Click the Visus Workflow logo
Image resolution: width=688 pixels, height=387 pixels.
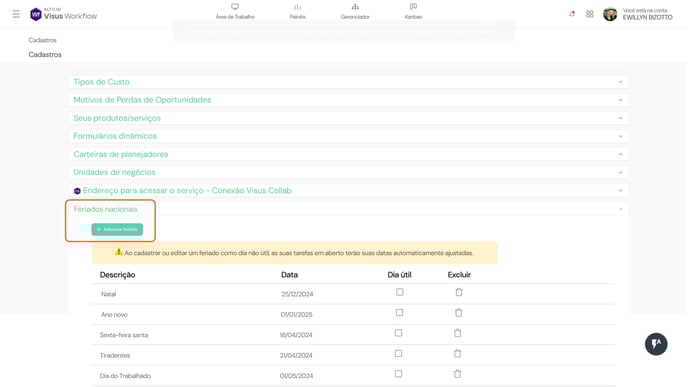(x=64, y=14)
